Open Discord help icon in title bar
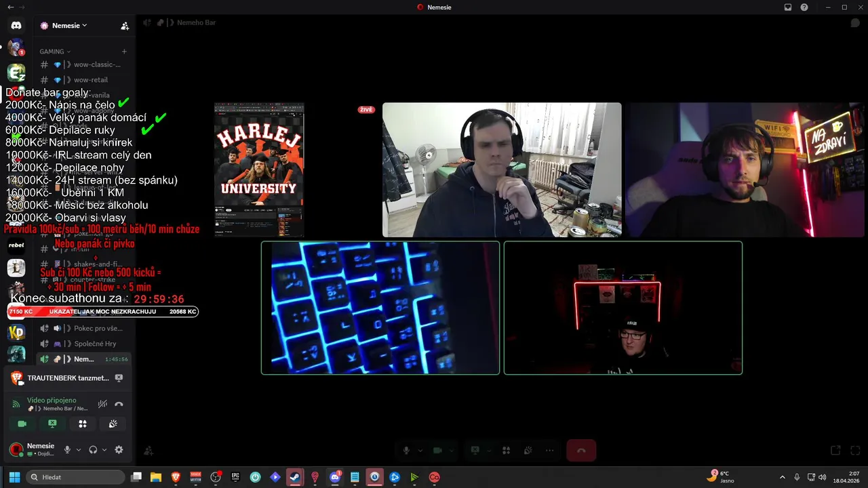868x488 pixels. [804, 7]
